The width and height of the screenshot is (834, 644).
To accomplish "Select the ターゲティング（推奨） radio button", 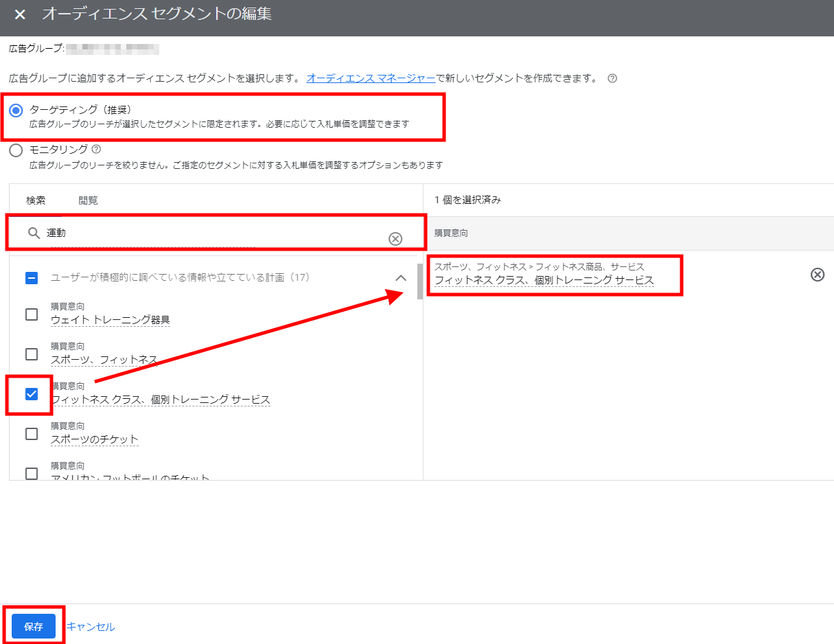I will tap(16, 111).
